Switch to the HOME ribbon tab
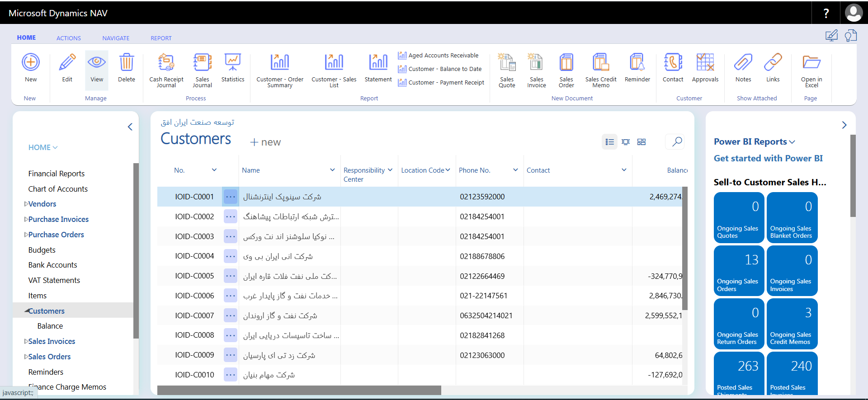 click(26, 38)
